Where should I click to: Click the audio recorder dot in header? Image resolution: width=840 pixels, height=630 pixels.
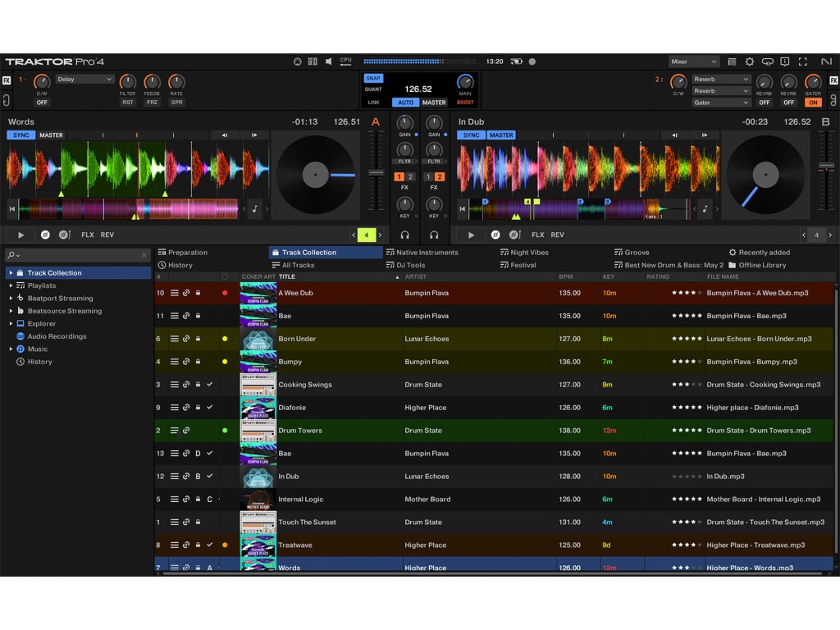pyautogui.click(x=532, y=62)
